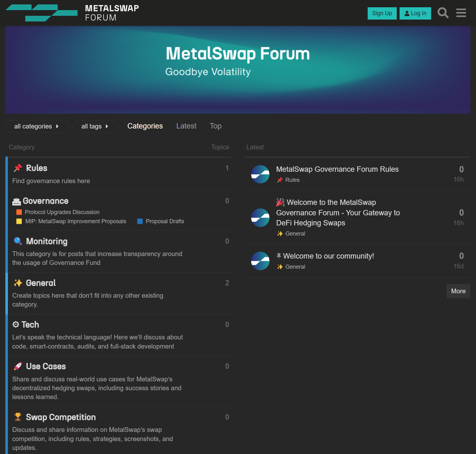Click General badge under DeFi Hedging Swaps topic
The width and height of the screenshot is (476, 454).
click(291, 234)
